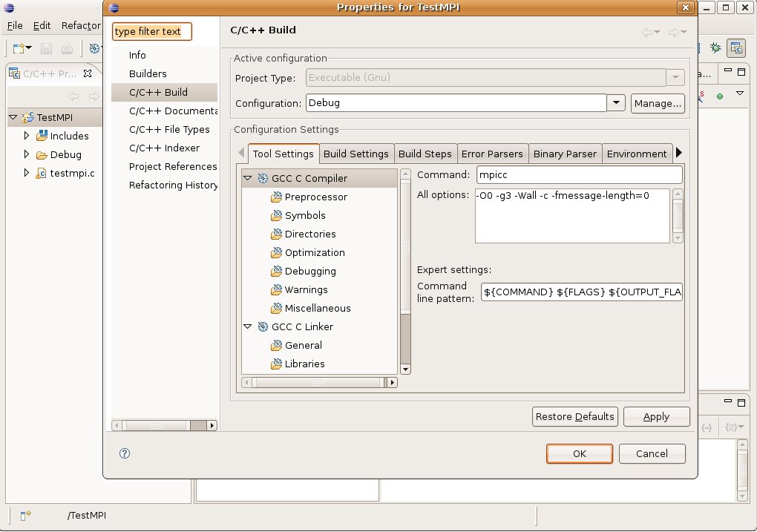
Task: Expand the testmpi.c node
Action: pyautogui.click(x=27, y=173)
